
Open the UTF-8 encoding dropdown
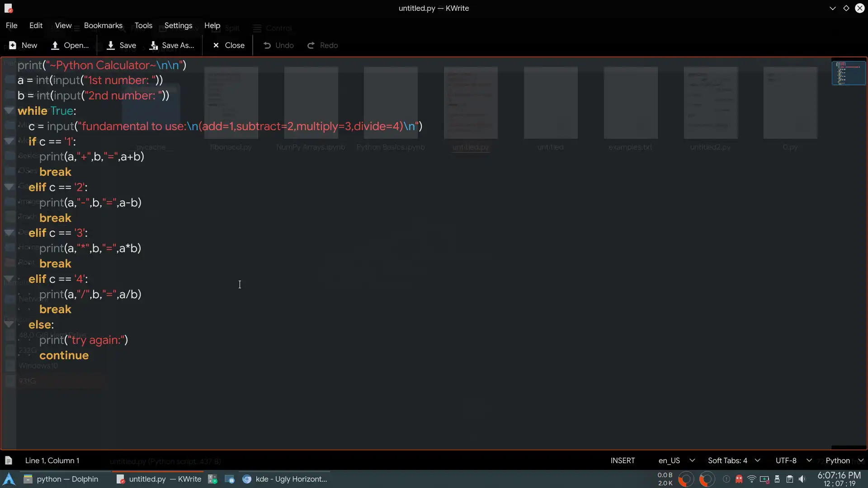click(793, 460)
